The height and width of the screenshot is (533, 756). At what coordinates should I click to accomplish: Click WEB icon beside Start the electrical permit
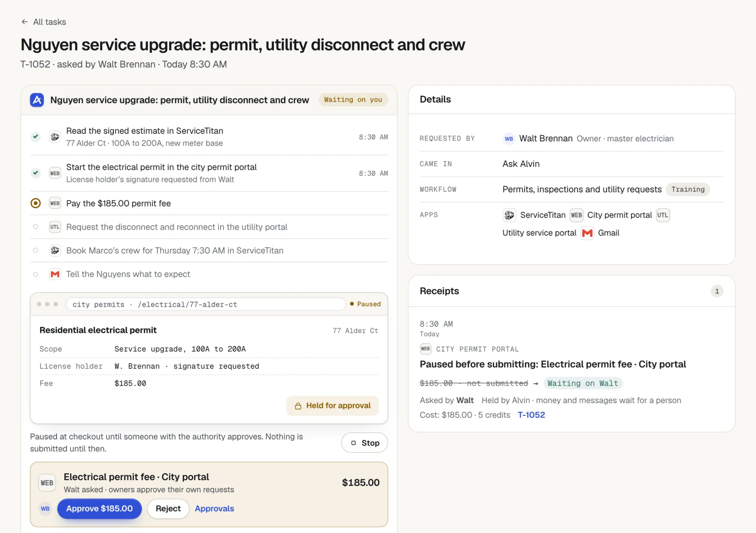click(55, 173)
